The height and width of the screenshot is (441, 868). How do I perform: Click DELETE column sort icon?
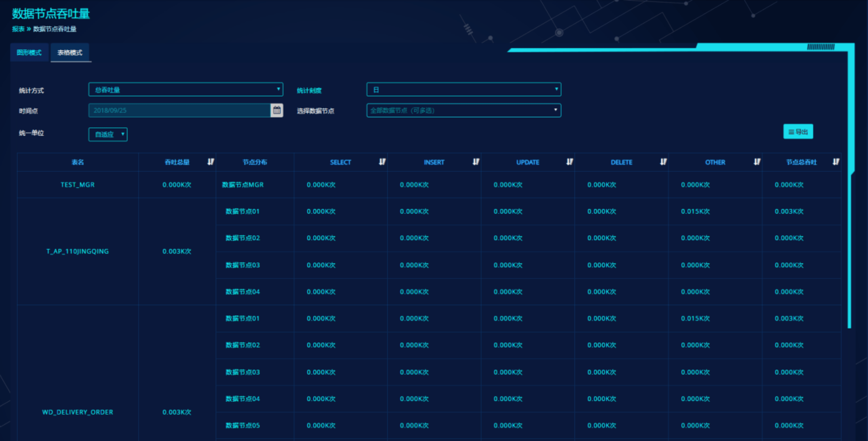click(x=663, y=162)
